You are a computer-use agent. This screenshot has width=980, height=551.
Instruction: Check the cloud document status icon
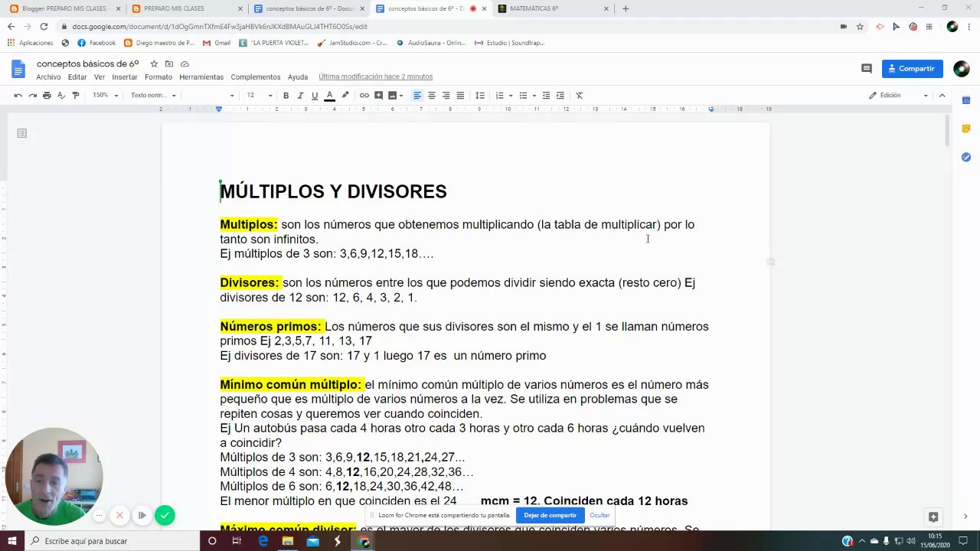185,64
